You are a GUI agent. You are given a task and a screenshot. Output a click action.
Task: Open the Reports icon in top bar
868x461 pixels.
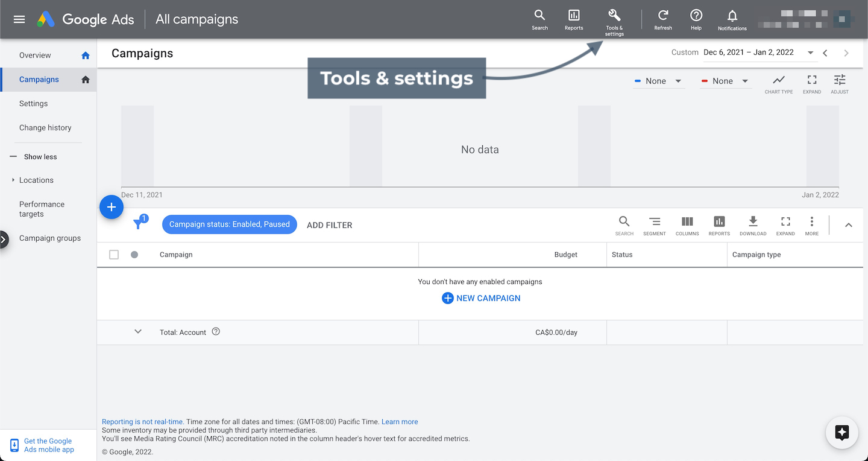574,20
